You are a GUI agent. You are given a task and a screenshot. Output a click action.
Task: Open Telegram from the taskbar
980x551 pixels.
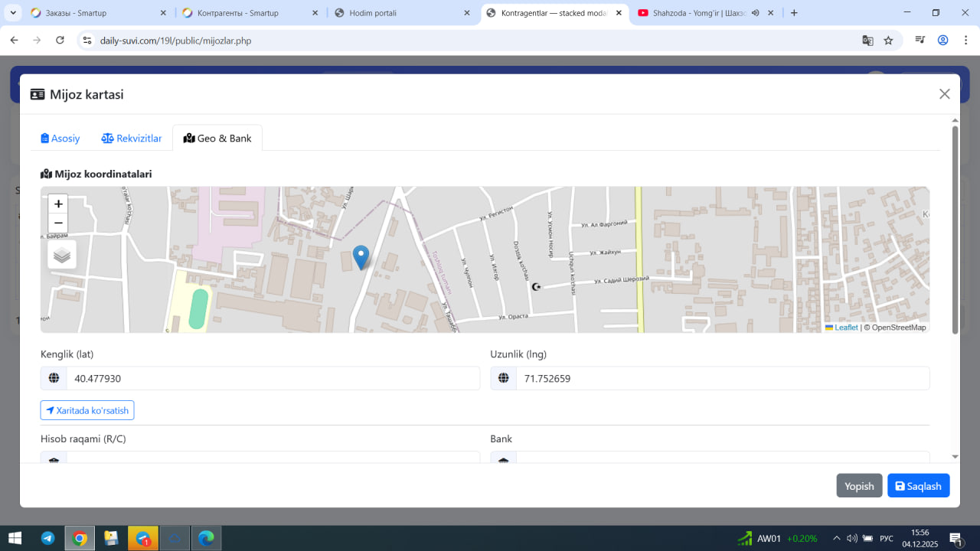click(x=47, y=538)
